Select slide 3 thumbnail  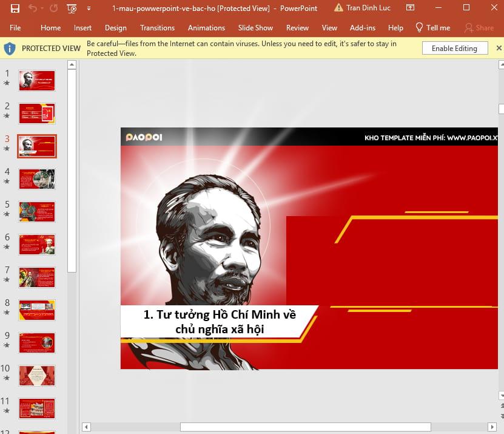point(37,146)
